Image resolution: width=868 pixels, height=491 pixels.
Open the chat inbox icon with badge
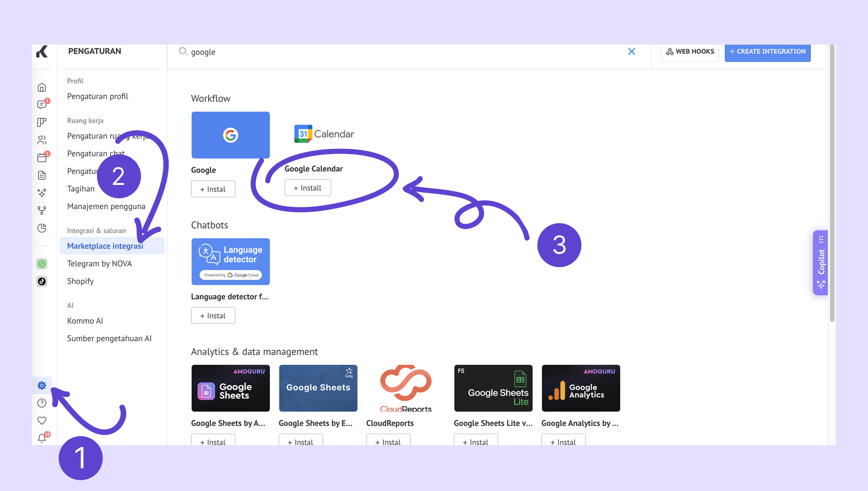(42, 105)
